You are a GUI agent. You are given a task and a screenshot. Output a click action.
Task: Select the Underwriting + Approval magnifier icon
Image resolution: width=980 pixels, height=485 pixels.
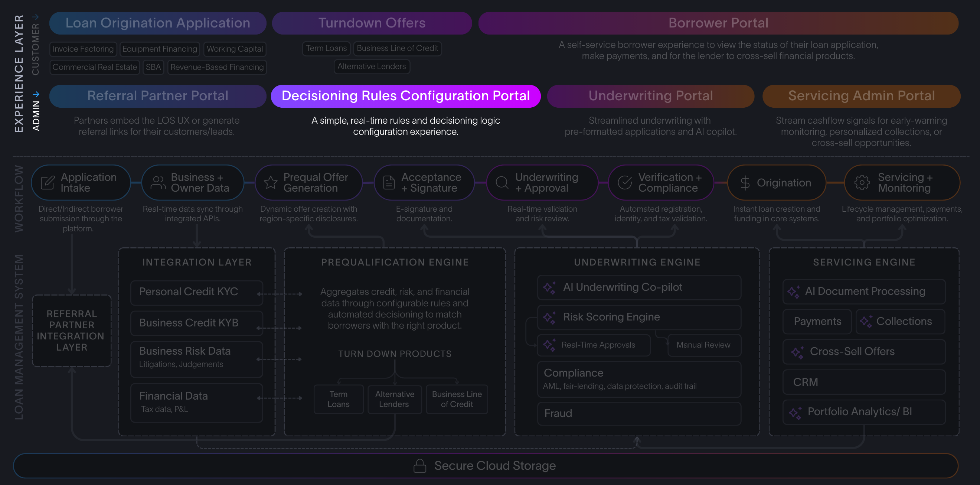pyautogui.click(x=502, y=182)
